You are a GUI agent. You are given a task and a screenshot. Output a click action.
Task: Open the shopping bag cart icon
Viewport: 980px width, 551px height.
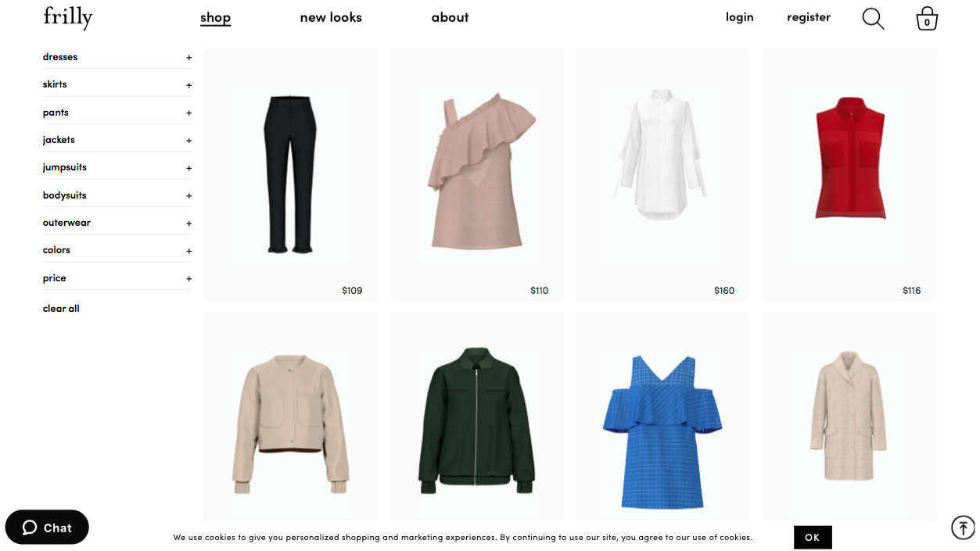point(927,18)
